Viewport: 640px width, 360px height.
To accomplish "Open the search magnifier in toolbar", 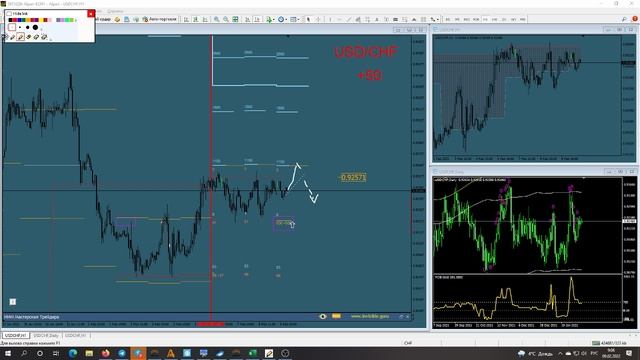I will [x=624, y=19].
